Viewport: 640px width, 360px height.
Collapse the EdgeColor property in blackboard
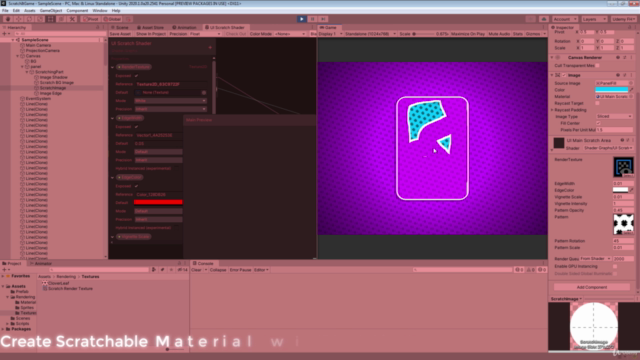click(x=113, y=178)
